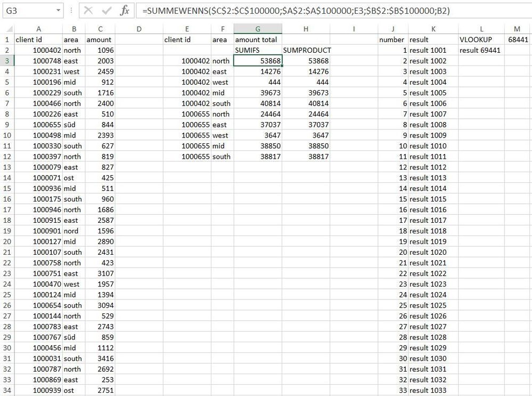532x396 pixels.
Task: Select cell with 444 in column G
Action: (x=258, y=82)
